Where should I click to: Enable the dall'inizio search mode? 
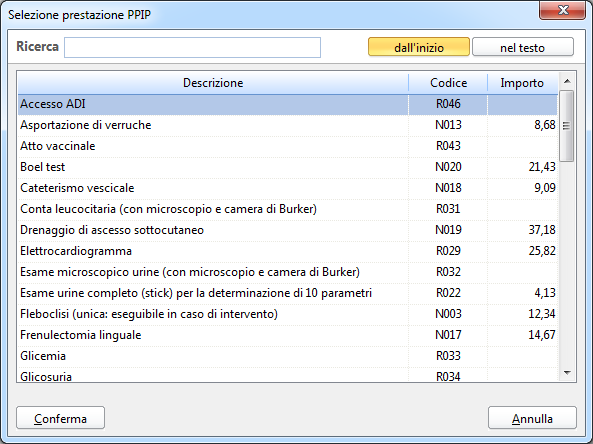point(419,47)
